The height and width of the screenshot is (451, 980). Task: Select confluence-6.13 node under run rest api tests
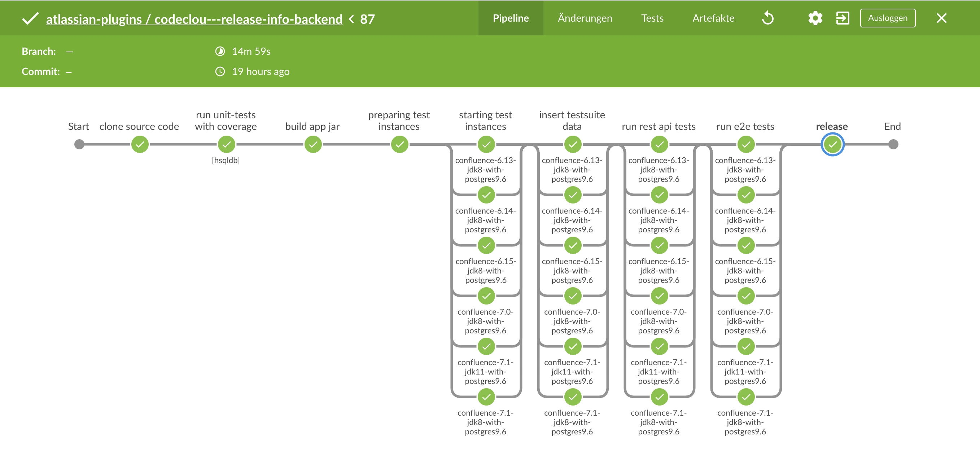pyautogui.click(x=659, y=145)
